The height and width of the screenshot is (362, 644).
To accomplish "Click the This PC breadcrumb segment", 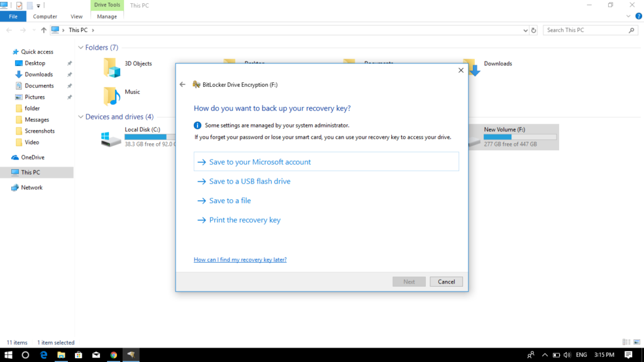I will pos(78,30).
